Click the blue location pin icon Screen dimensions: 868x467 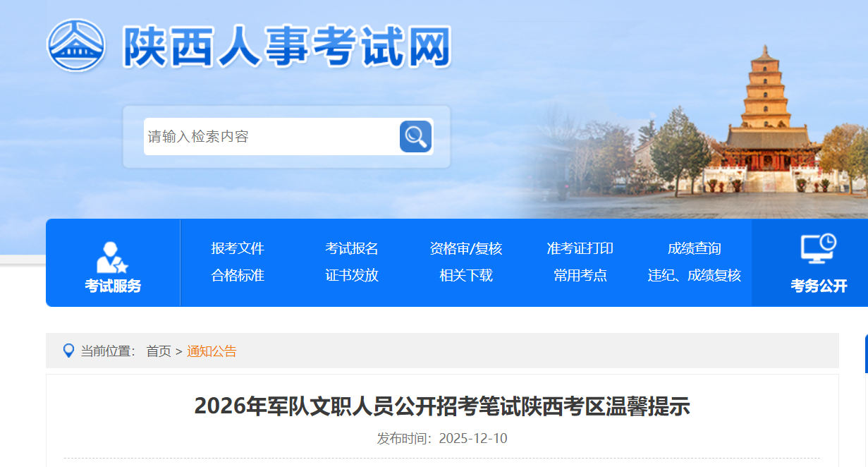click(x=68, y=351)
